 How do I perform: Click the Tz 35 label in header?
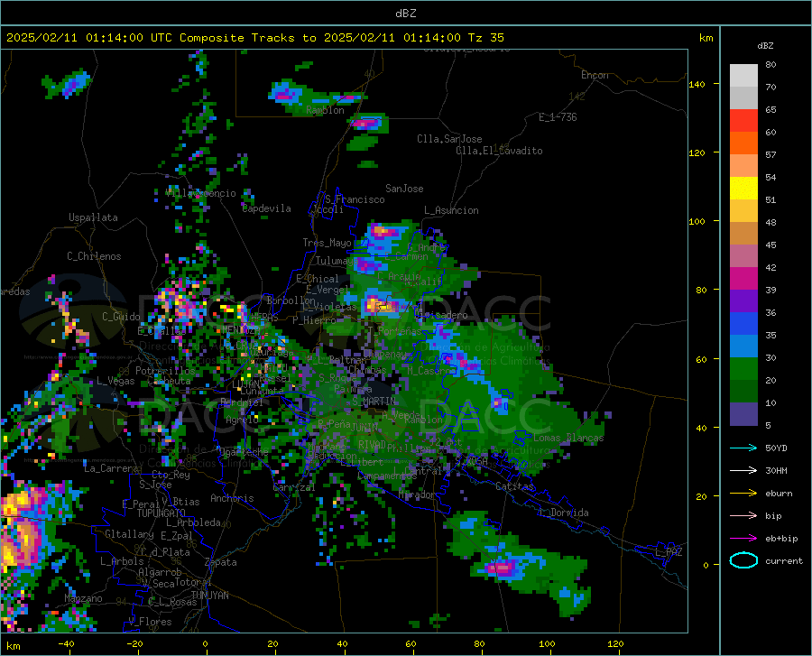point(485,38)
